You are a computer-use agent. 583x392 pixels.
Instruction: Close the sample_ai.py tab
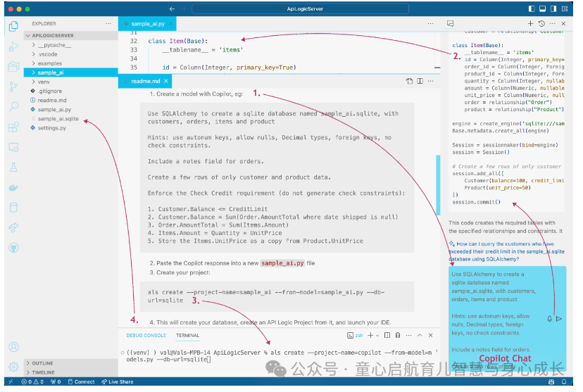pos(170,24)
